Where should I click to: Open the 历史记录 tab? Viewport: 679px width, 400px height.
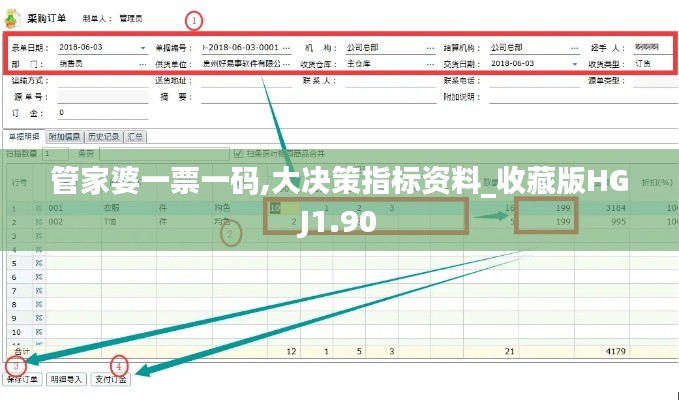click(103, 137)
